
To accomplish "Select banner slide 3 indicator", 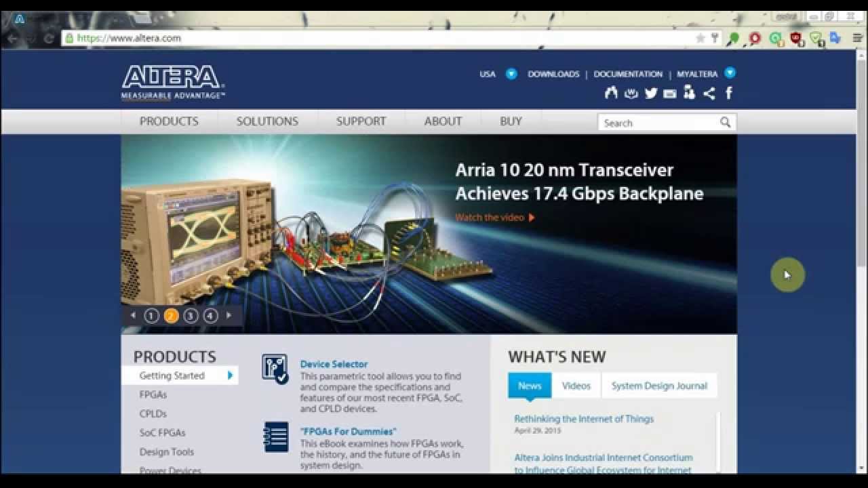I will point(191,315).
